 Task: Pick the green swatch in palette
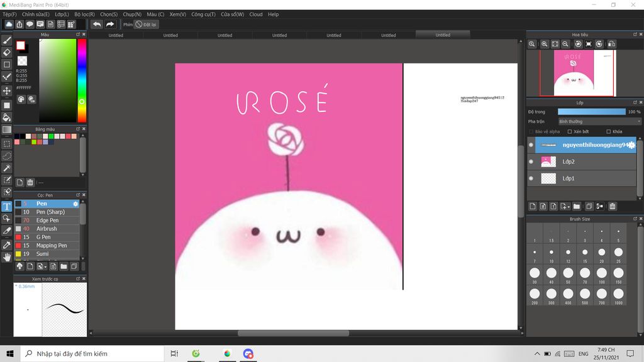pyautogui.click(x=51, y=136)
